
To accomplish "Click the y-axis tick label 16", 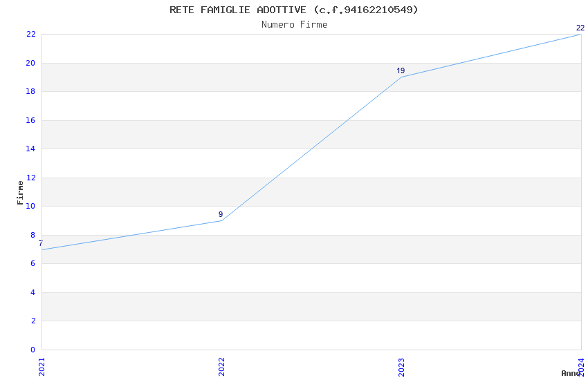I will click(30, 120).
